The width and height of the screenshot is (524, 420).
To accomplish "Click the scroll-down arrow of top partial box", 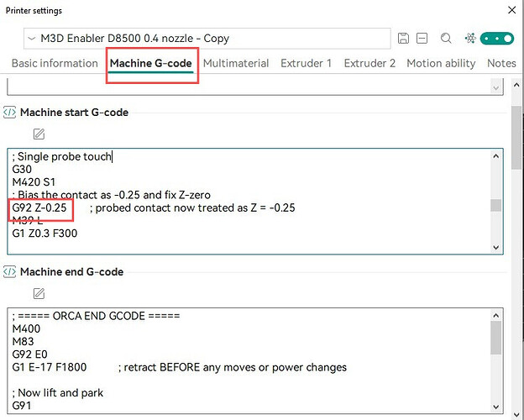I will (496, 88).
